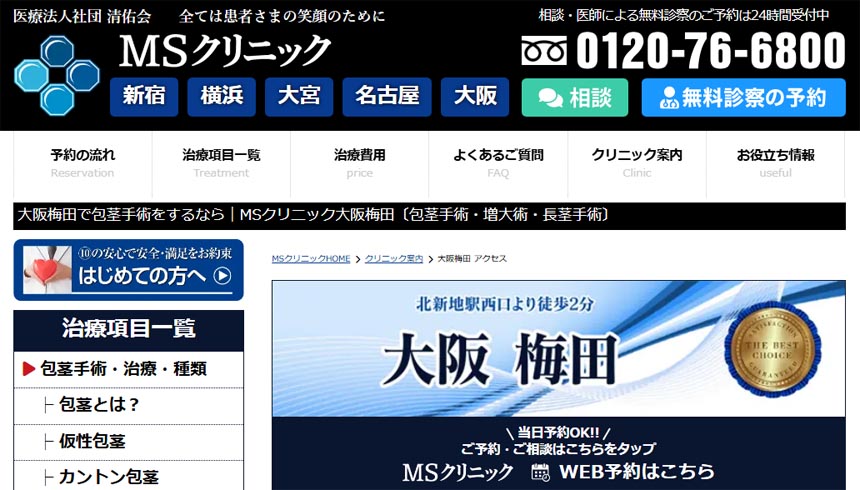Viewport: 860px width, 490px height.
Task: Choose the 大宮 clinic location
Action: tap(299, 97)
